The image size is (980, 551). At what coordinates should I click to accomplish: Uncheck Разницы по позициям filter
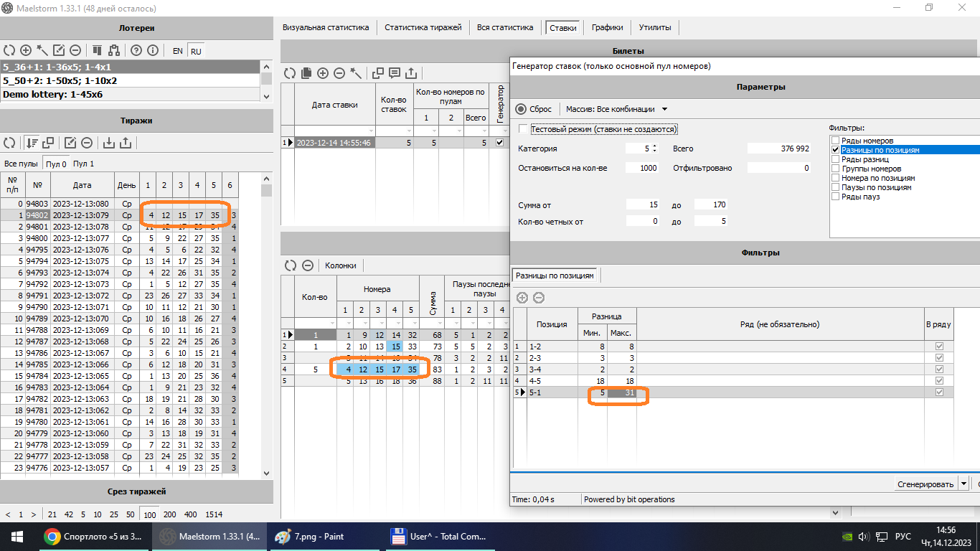[835, 150]
